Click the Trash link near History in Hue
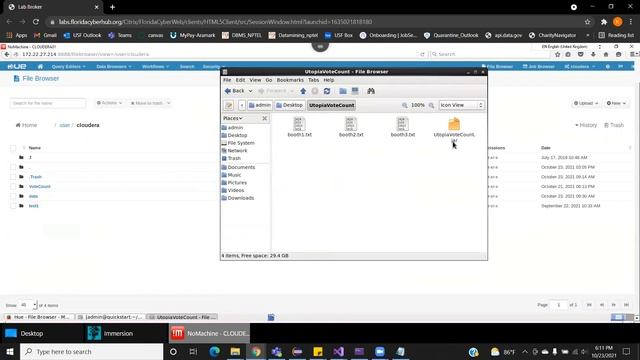The height and width of the screenshot is (360, 640). [x=614, y=125]
